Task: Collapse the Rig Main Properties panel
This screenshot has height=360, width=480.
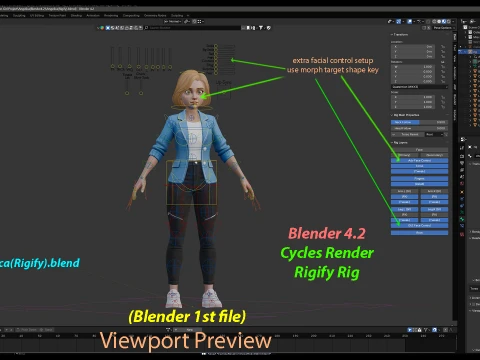Action: (405, 115)
